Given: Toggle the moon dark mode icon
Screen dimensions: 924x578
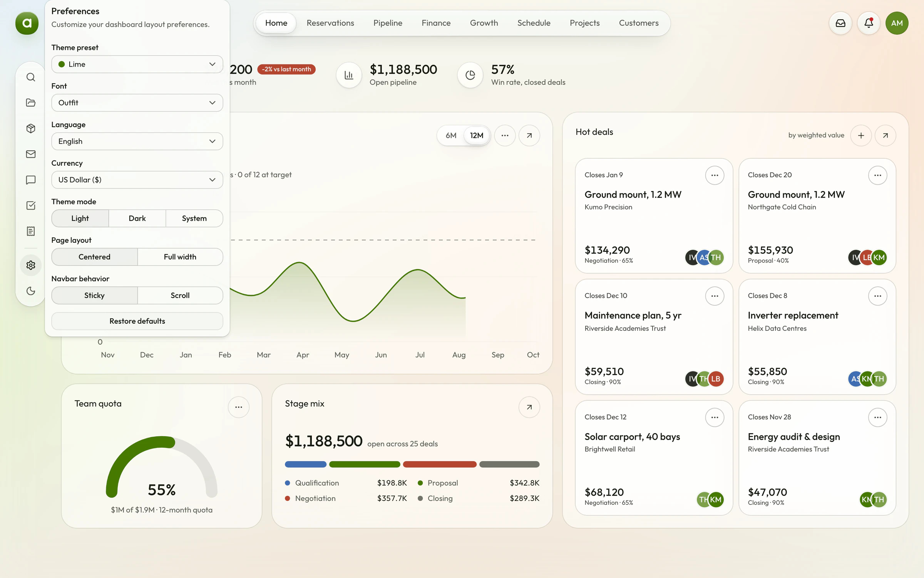Looking at the screenshot, I should tap(31, 291).
